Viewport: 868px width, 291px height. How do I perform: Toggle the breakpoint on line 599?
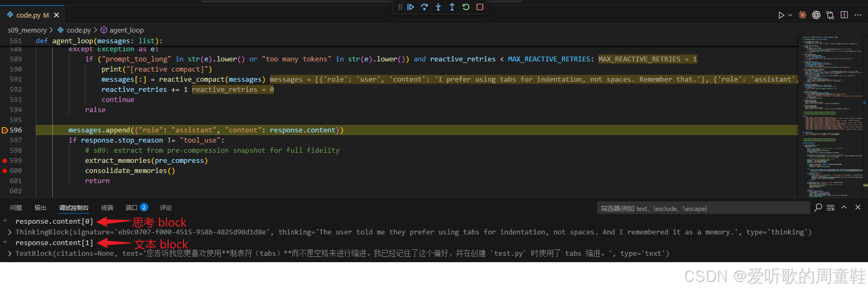[5, 160]
